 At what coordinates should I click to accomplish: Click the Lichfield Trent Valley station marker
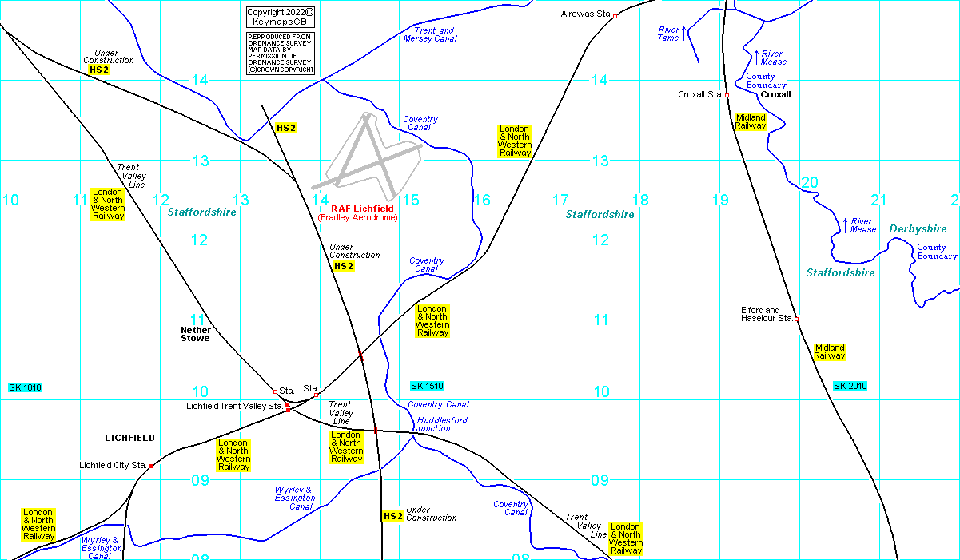coord(288,407)
